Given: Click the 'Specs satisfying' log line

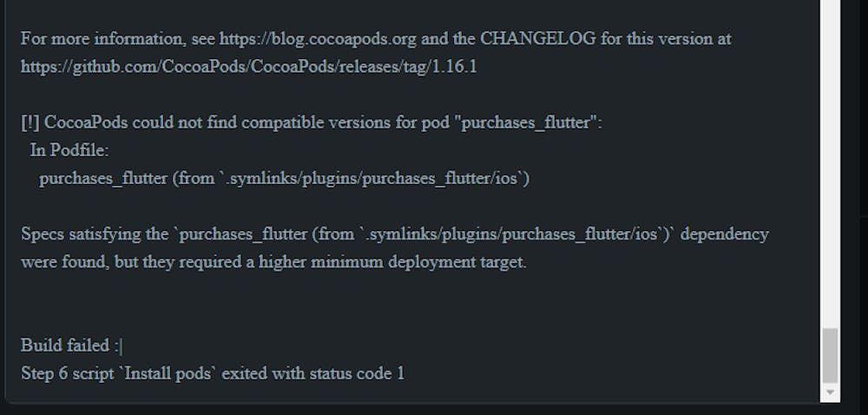Looking at the screenshot, I should (395, 234).
